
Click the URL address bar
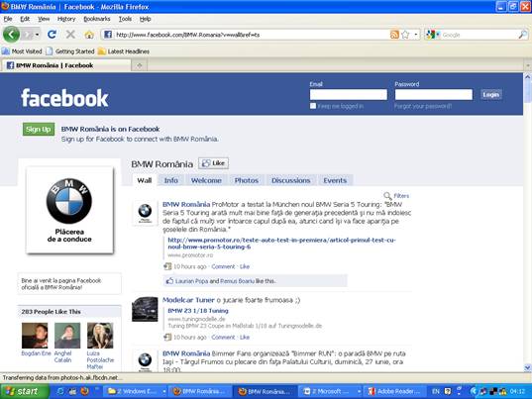[251, 35]
